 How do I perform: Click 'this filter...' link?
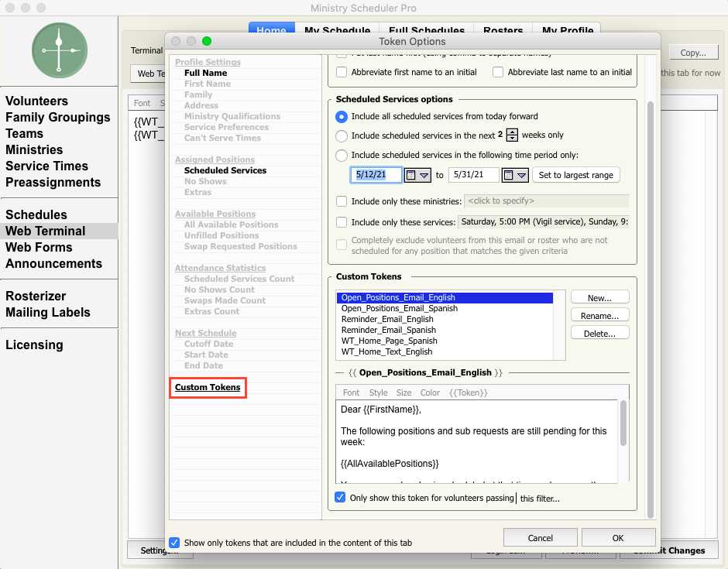[x=540, y=499]
